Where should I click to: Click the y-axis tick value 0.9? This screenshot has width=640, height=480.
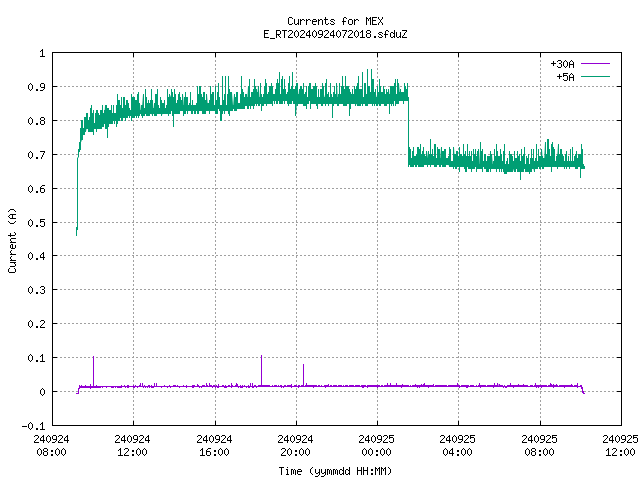(36, 87)
